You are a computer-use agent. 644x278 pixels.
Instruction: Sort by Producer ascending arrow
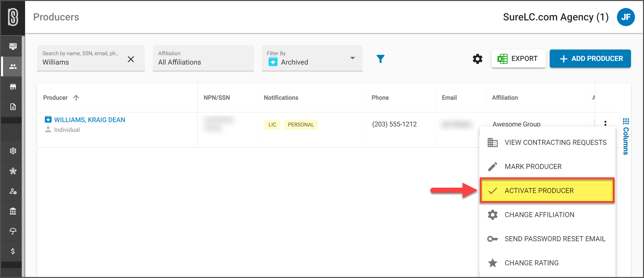pos(76,98)
